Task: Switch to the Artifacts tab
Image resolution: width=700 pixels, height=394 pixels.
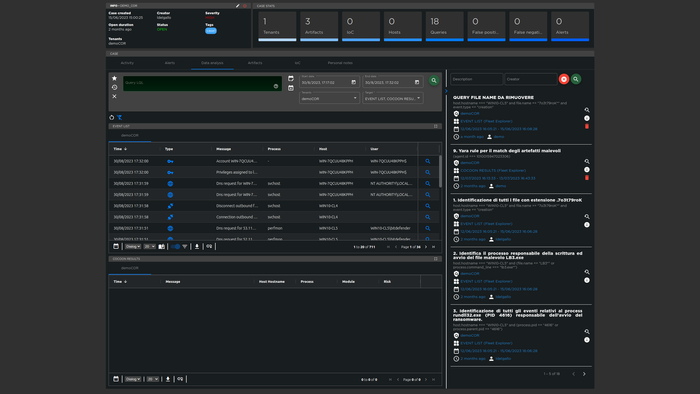Action: click(x=255, y=63)
